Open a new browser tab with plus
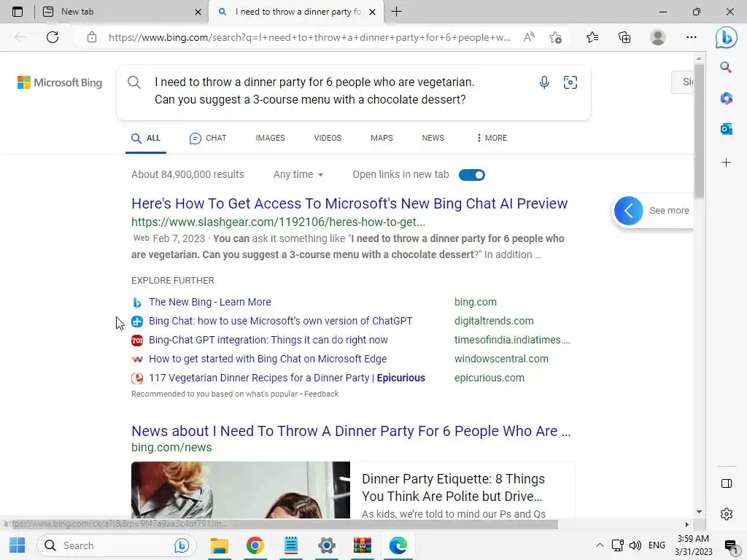747x560 pixels. (396, 12)
